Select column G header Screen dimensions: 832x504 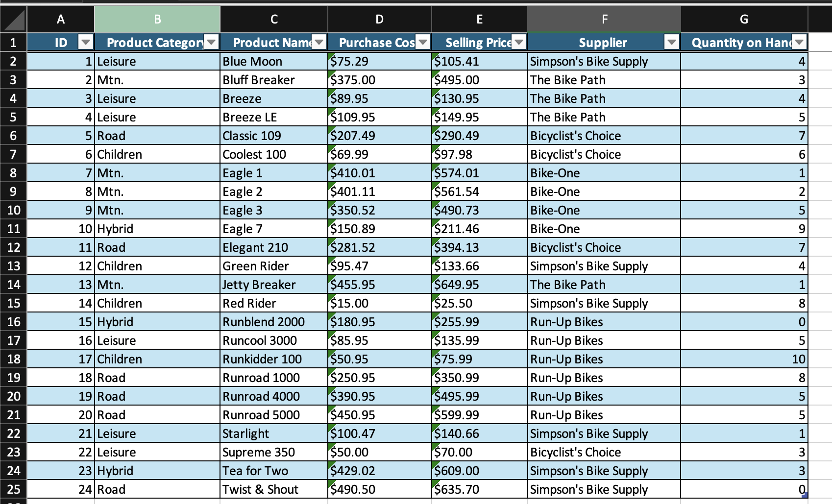pos(744,20)
